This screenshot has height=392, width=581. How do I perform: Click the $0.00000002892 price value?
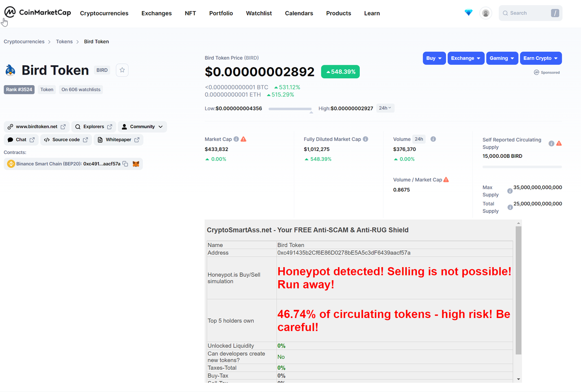(x=260, y=72)
